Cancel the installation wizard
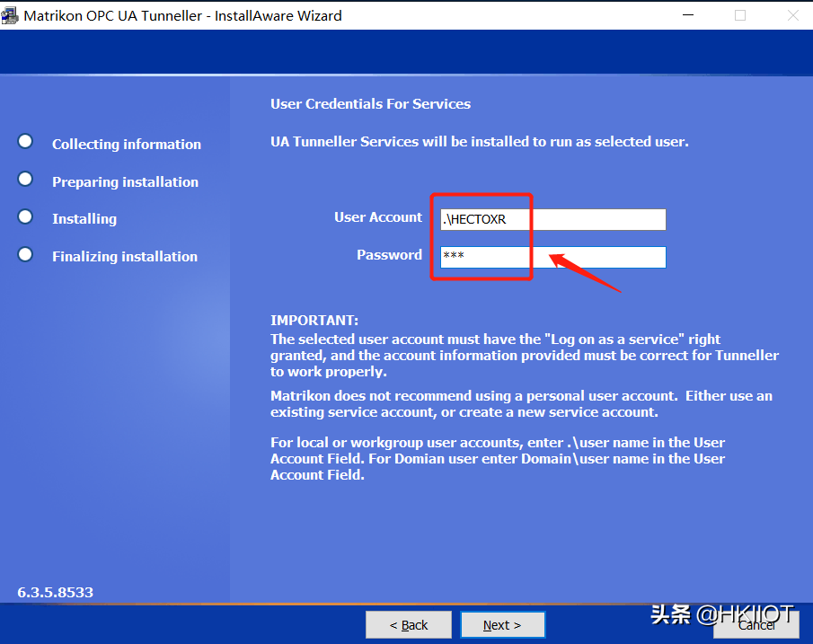The height and width of the screenshot is (644, 813). 756,625
